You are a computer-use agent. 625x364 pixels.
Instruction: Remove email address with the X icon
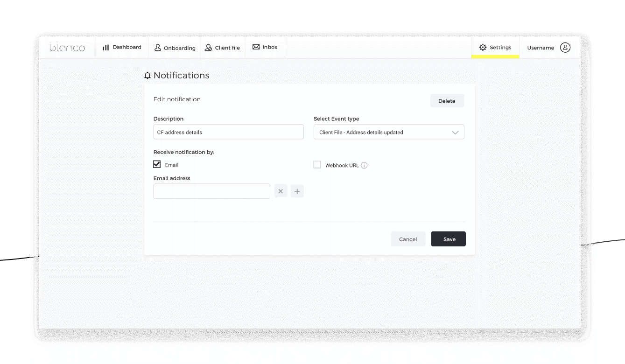(281, 191)
